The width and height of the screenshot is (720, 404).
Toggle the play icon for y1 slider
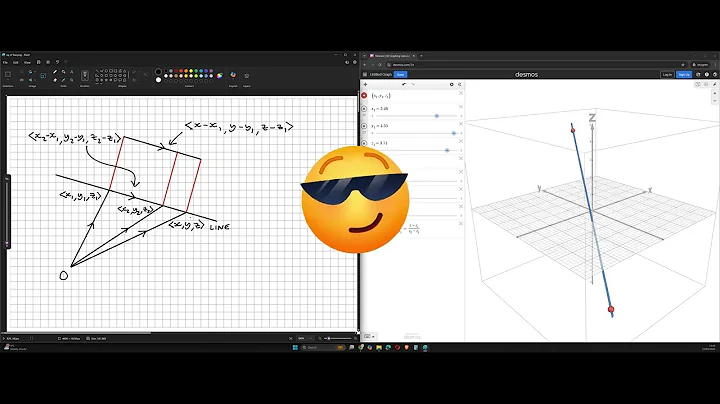(364, 126)
